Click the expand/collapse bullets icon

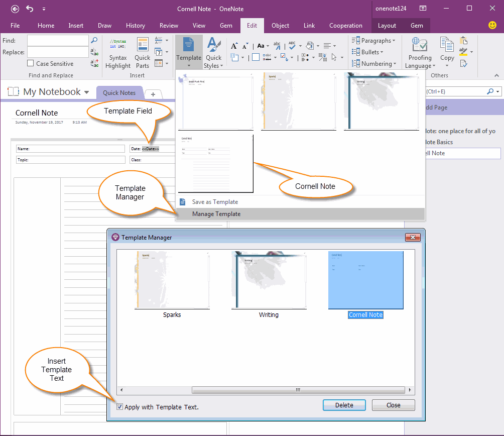click(x=305, y=58)
